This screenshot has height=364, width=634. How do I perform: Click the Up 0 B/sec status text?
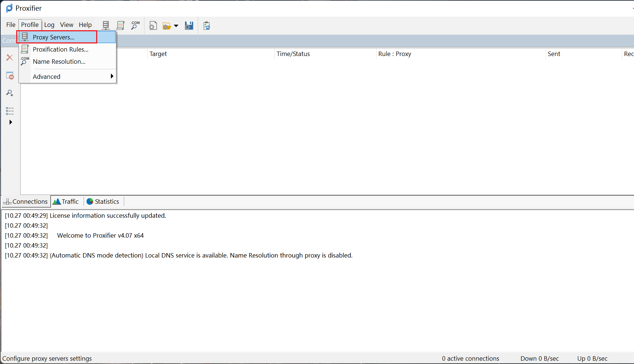(x=592, y=358)
